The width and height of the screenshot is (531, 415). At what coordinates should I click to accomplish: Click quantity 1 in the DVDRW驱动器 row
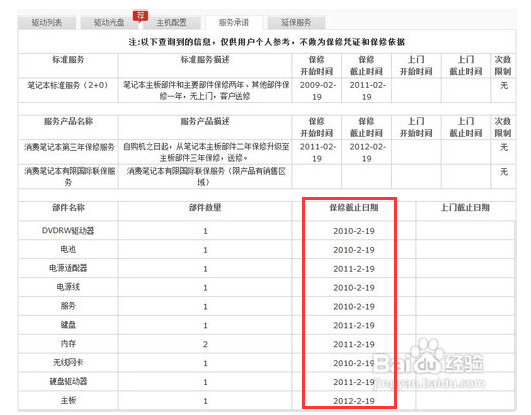[205, 231]
